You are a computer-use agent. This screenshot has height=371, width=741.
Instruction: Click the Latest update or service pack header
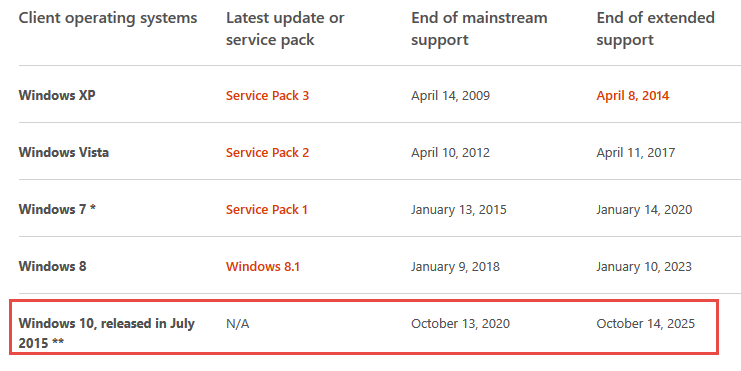tap(285, 29)
